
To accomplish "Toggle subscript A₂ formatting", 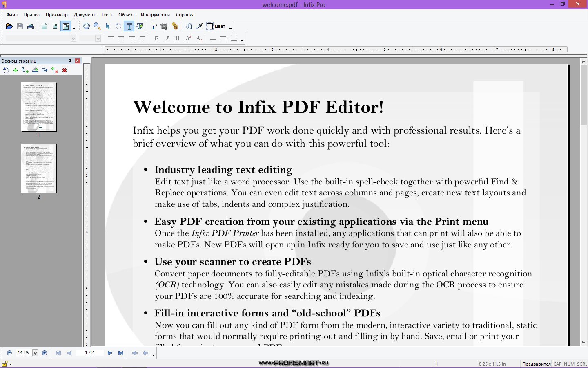I will click(199, 38).
